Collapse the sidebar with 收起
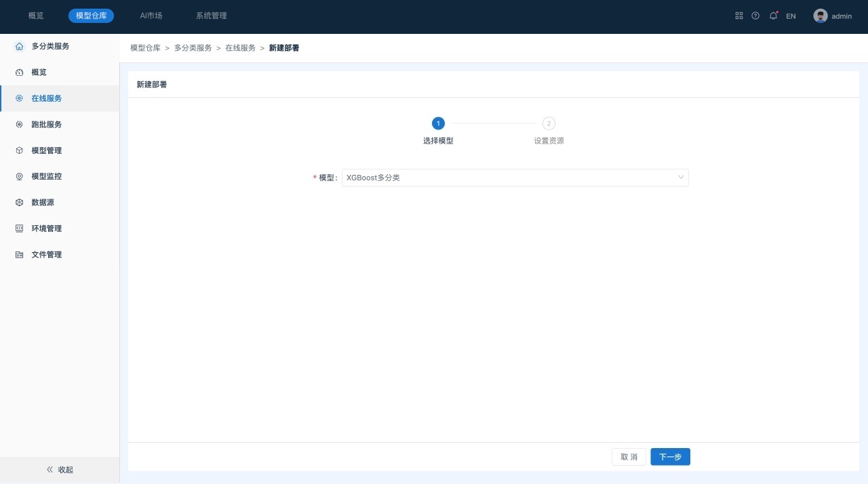 tap(60, 470)
